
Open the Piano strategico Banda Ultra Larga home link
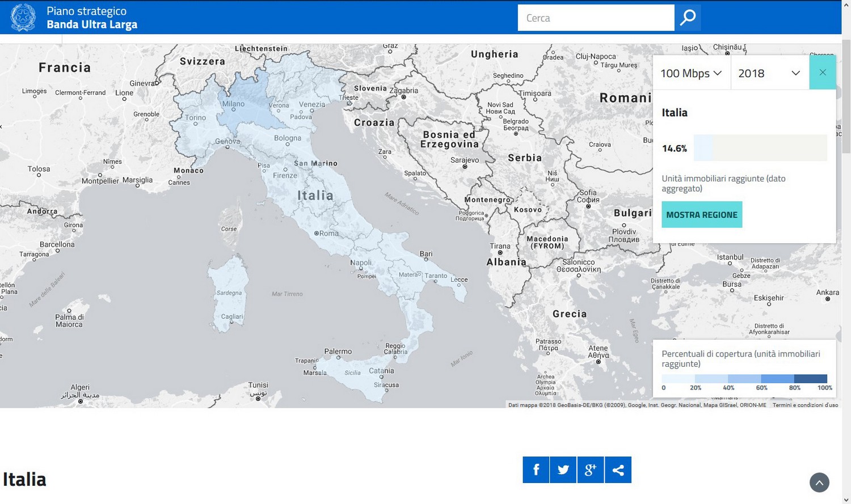92,18
